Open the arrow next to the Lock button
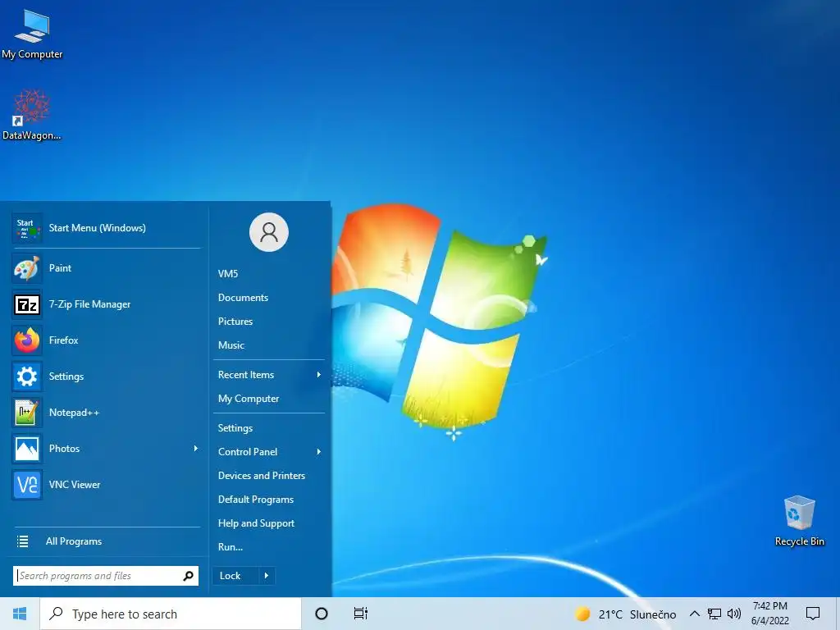840x630 pixels. (267, 576)
